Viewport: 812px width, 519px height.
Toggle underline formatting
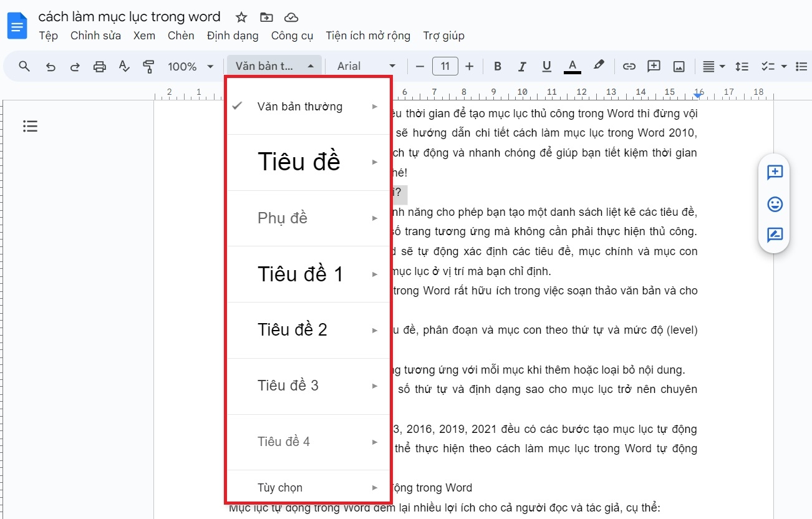[547, 66]
